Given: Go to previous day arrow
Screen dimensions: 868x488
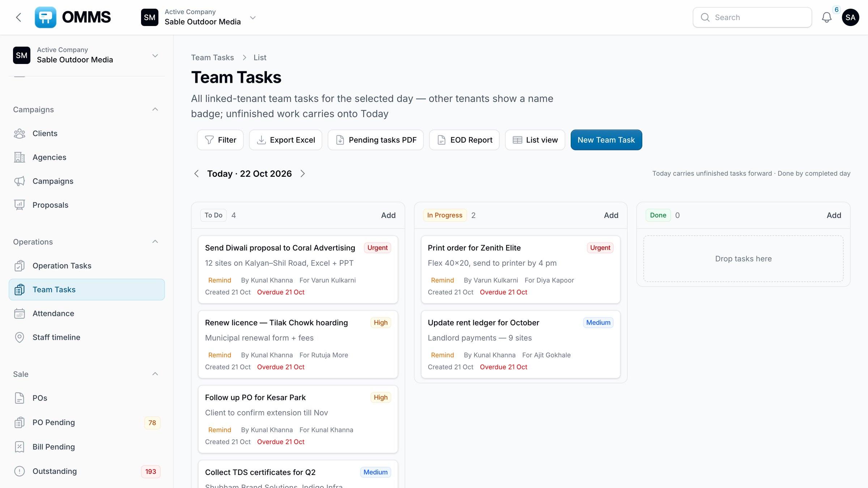Looking at the screenshot, I should click(196, 174).
